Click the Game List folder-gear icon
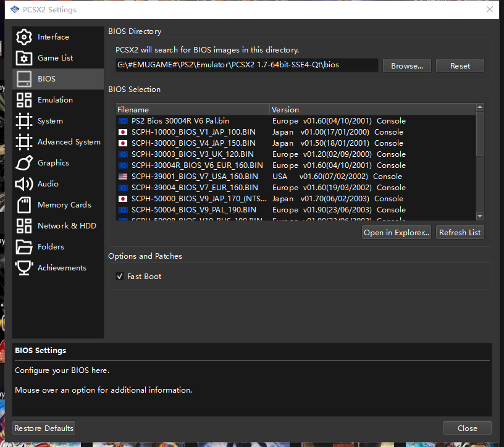504x447 pixels. [x=24, y=58]
